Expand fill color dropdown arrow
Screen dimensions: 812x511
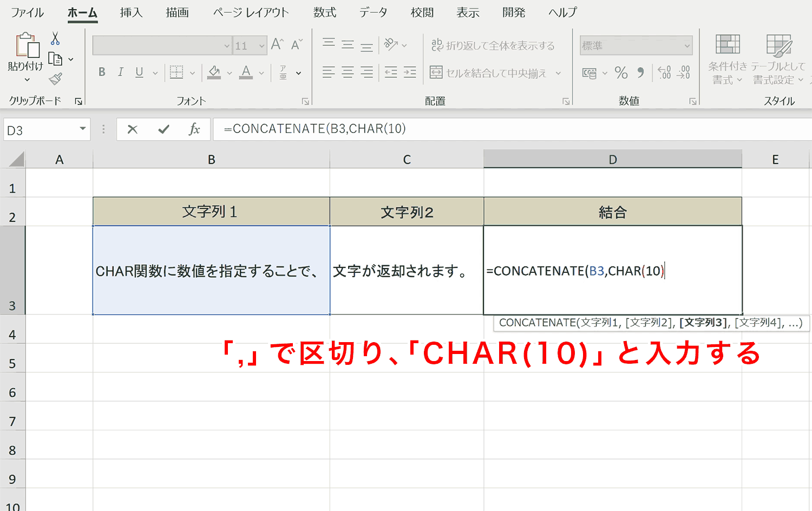pos(230,73)
